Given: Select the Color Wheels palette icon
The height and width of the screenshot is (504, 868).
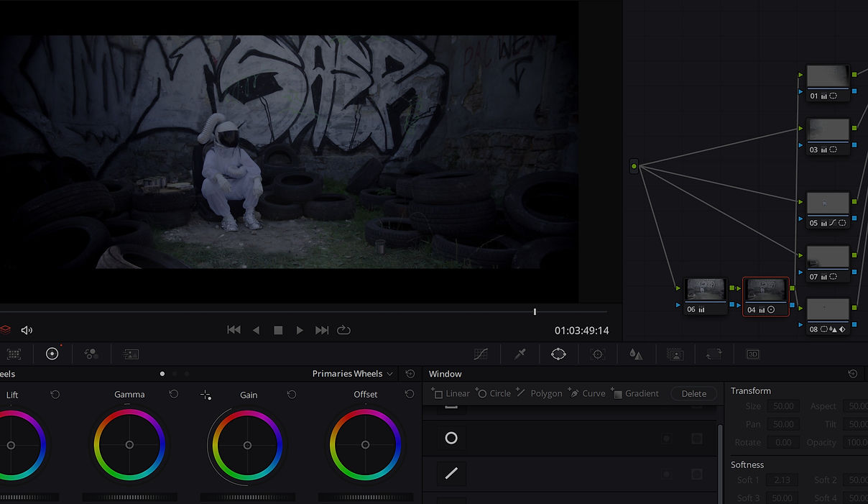Looking at the screenshot, I should pyautogui.click(x=52, y=354).
